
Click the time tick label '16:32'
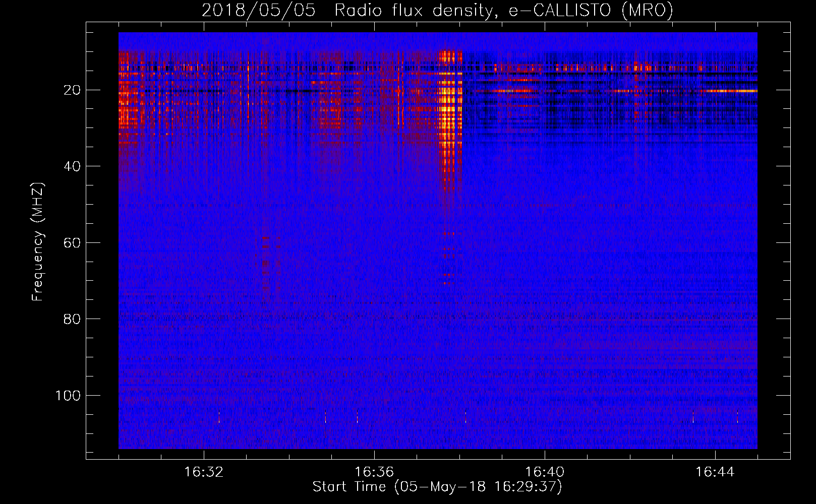[204, 472]
